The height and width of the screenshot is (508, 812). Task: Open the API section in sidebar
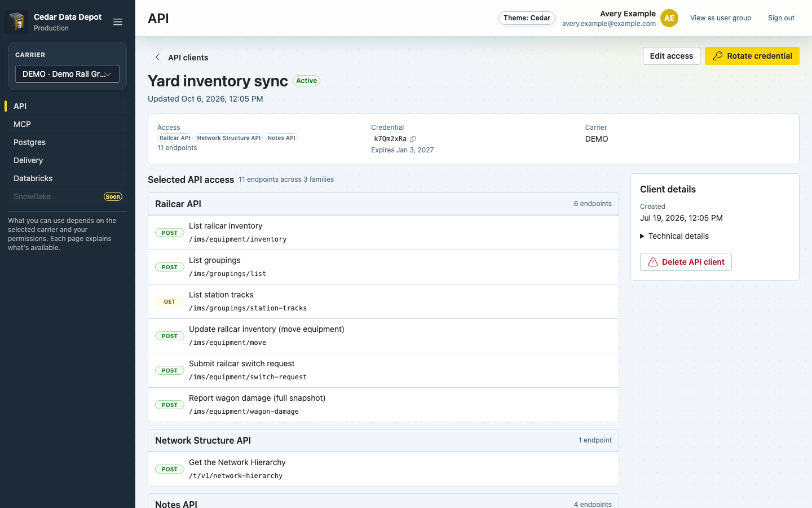click(x=67, y=106)
